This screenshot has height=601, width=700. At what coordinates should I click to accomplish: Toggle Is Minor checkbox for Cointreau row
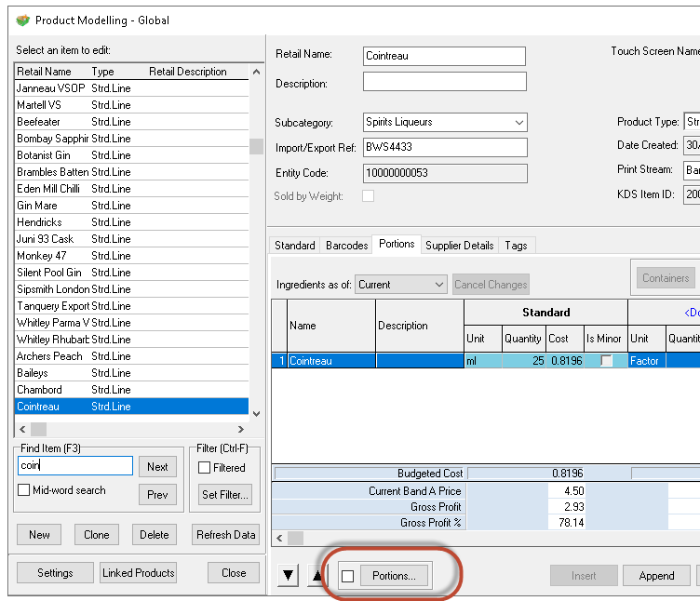[x=606, y=361]
